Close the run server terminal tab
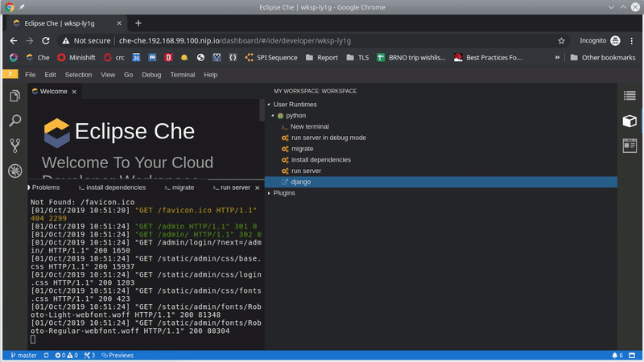The width and height of the screenshot is (644, 362). click(x=258, y=187)
